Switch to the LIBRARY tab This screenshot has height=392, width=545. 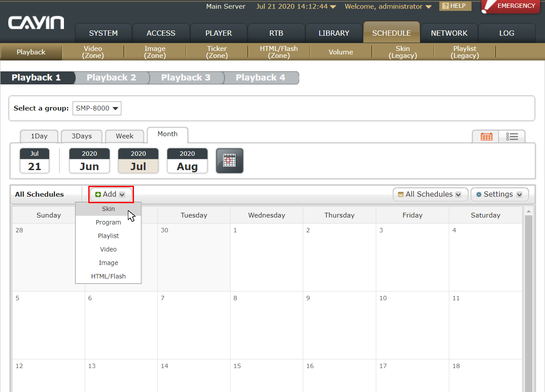(x=334, y=33)
